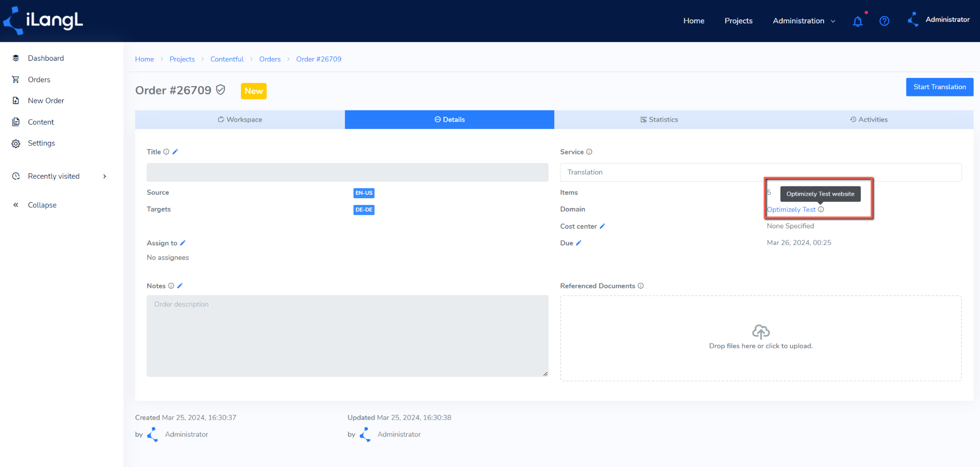The height and width of the screenshot is (467, 980).
Task: Click the Content sidebar icon
Action: point(16,122)
